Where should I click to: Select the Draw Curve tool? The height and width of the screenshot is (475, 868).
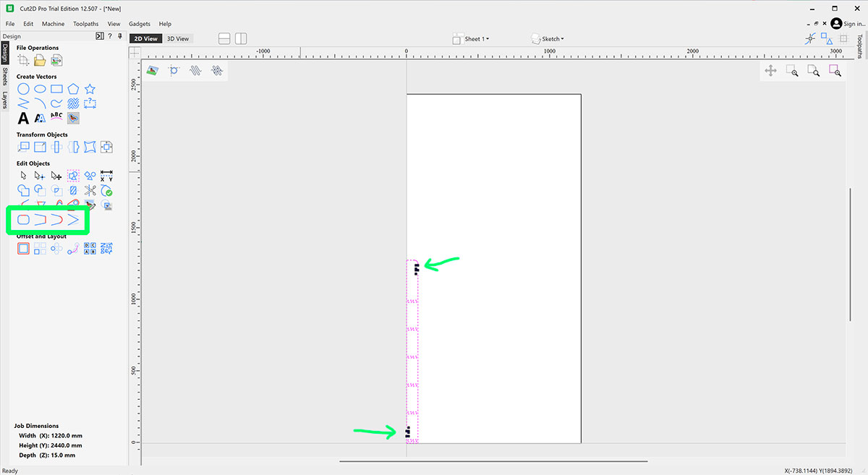coord(56,103)
